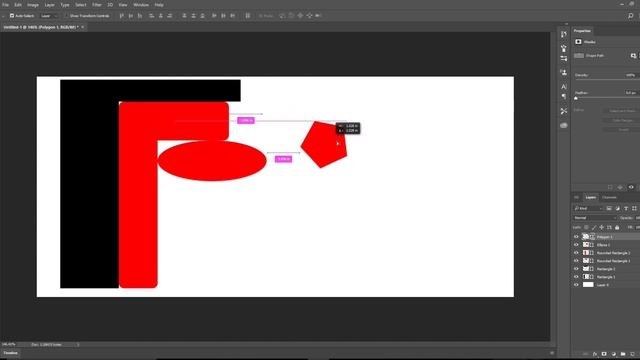
Task: Click the Select and Mask button
Action: point(622,111)
